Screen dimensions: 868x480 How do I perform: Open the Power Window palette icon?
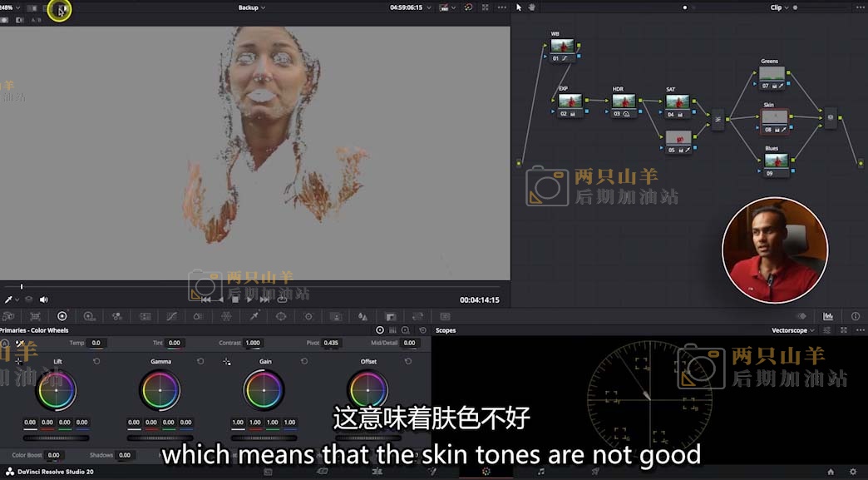coord(281,316)
